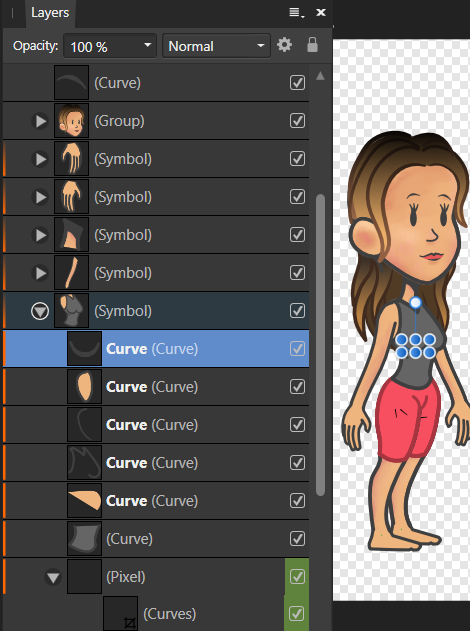The width and height of the screenshot is (470, 631).
Task: Open the Normal blend mode dropdown
Action: point(216,46)
